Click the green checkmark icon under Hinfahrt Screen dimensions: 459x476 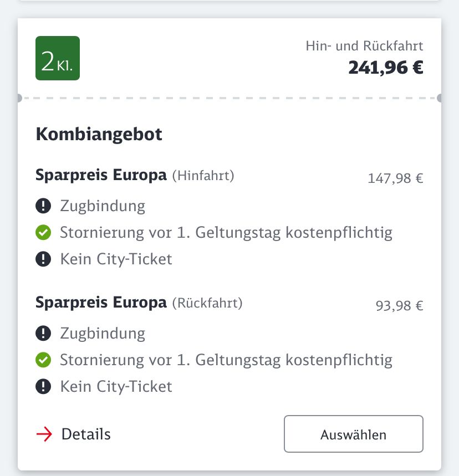[43, 233]
